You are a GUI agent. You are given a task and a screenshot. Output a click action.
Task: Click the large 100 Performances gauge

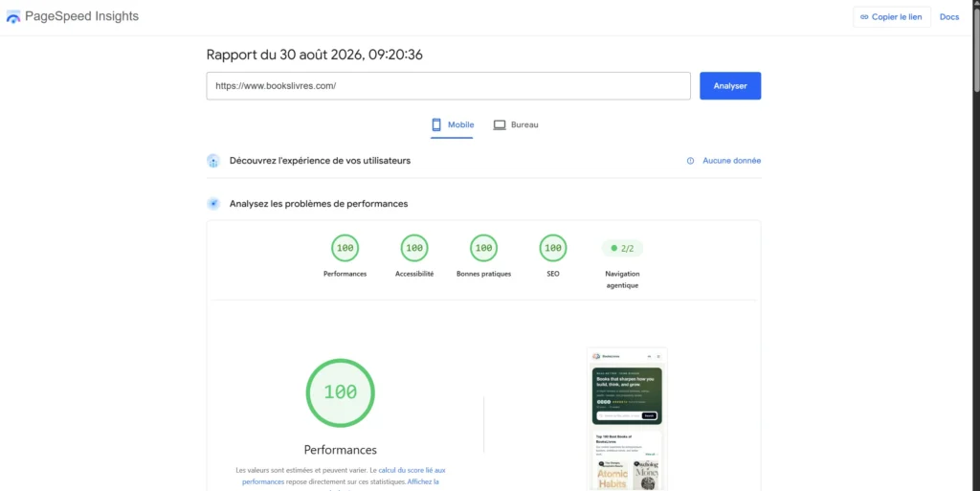[x=340, y=393]
